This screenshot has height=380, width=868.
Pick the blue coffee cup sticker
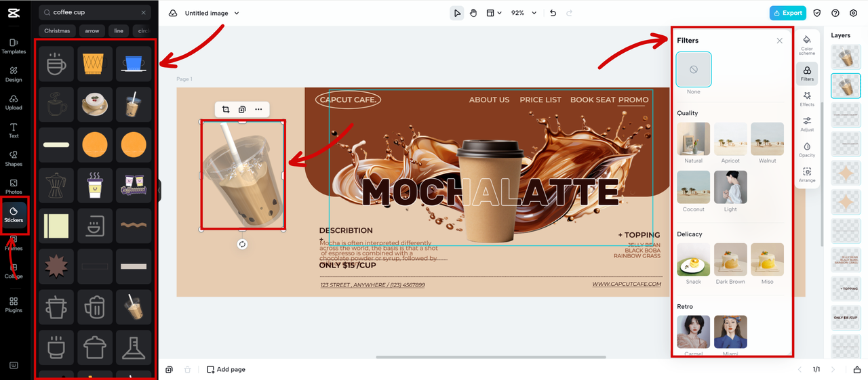pos(134,64)
